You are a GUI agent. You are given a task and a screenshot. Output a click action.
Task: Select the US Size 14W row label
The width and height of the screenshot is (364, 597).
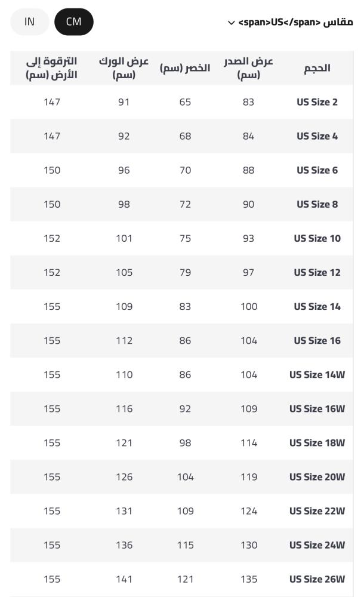coord(317,375)
